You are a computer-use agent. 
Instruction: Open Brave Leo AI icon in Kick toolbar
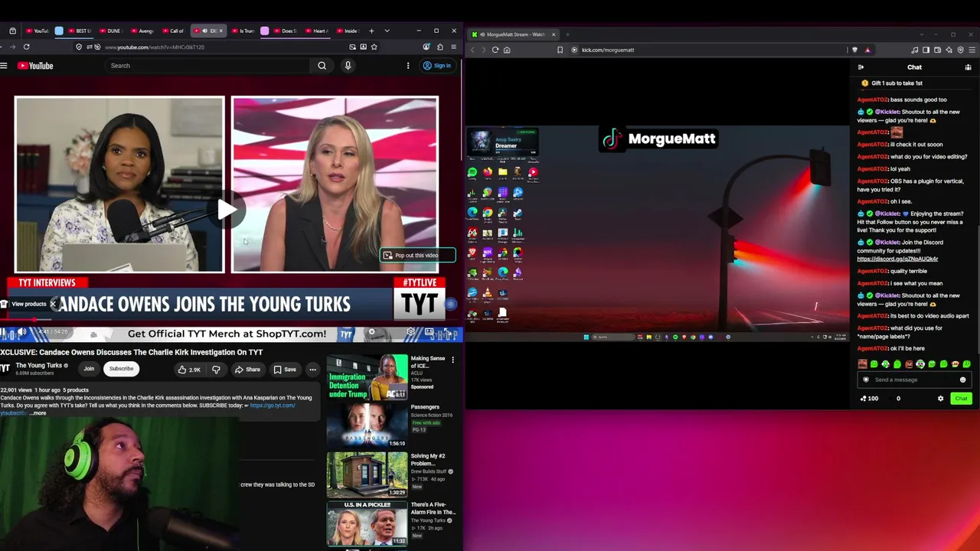click(x=949, y=50)
